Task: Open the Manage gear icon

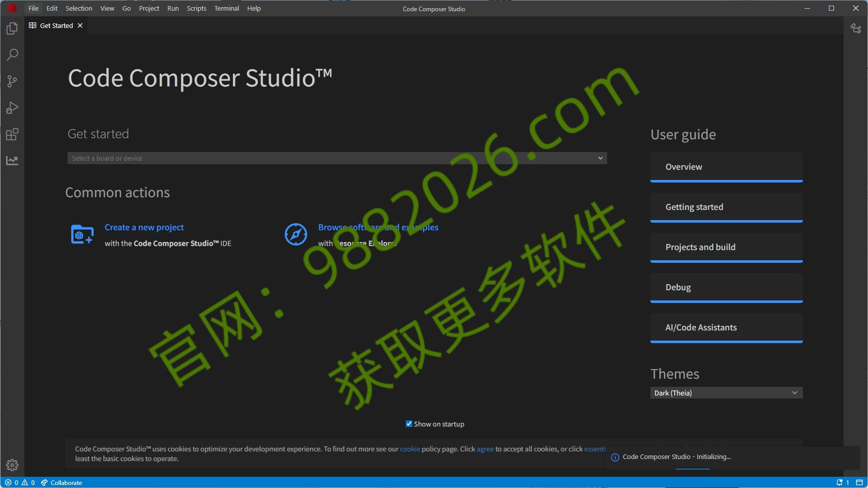Action: click(x=12, y=465)
